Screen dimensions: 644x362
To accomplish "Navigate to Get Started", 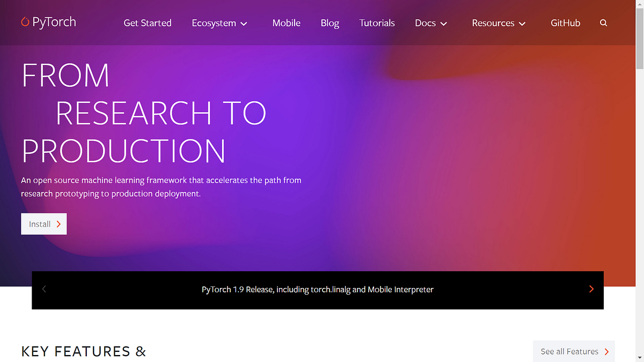I will click(x=148, y=23).
